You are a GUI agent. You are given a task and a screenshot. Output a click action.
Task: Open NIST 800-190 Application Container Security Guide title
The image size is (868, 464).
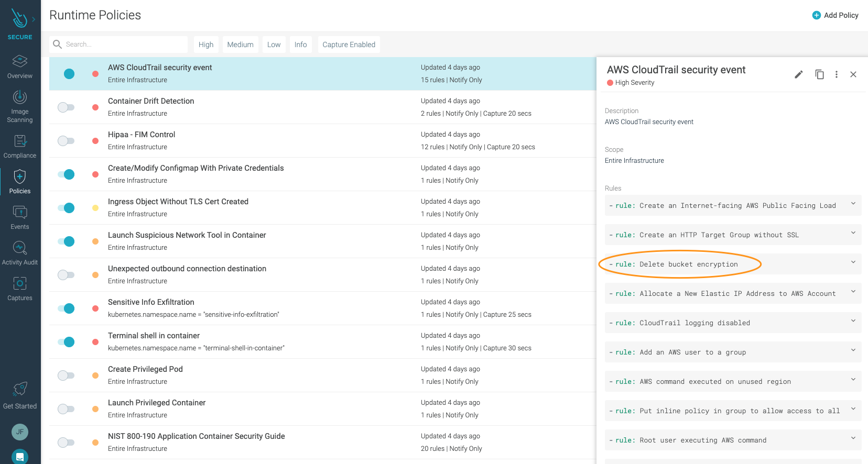click(197, 436)
